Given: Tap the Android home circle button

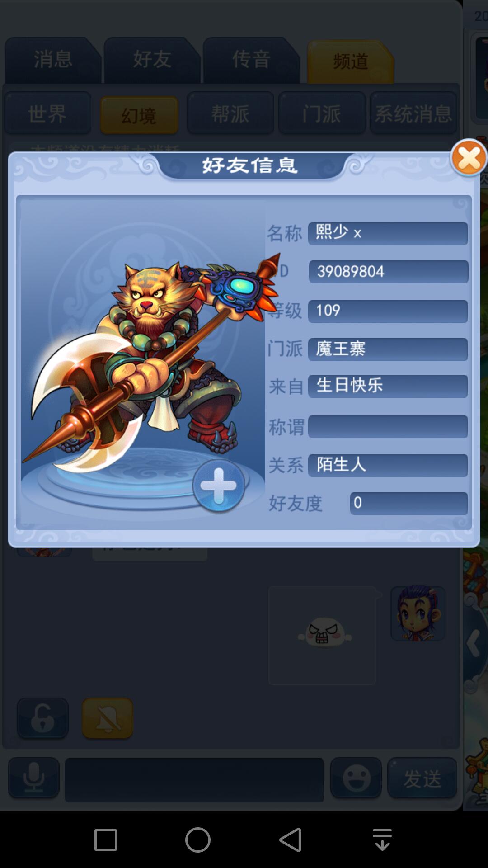Looking at the screenshot, I should (198, 840).
